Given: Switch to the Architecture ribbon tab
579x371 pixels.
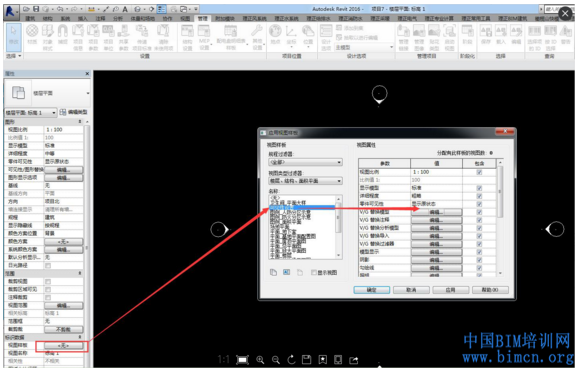Looking at the screenshot, I should (30, 18).
